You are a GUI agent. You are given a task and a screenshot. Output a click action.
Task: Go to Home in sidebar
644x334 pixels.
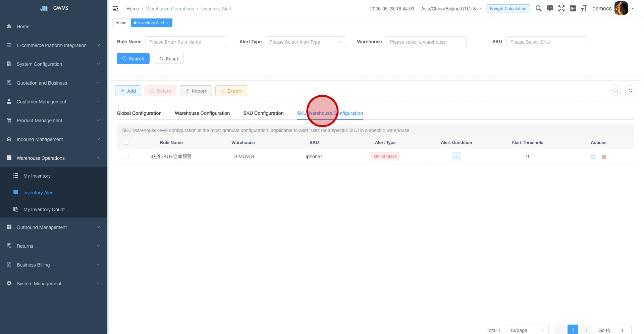[23, 27]
